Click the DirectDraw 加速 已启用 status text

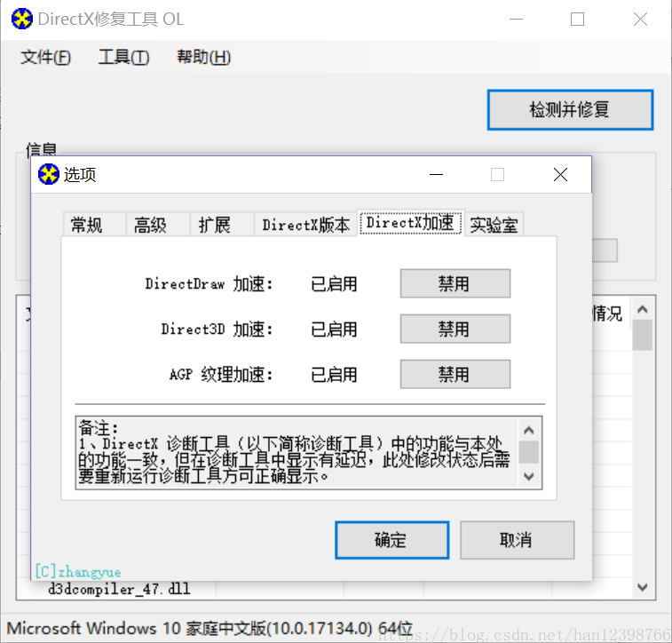coord(334,284)
